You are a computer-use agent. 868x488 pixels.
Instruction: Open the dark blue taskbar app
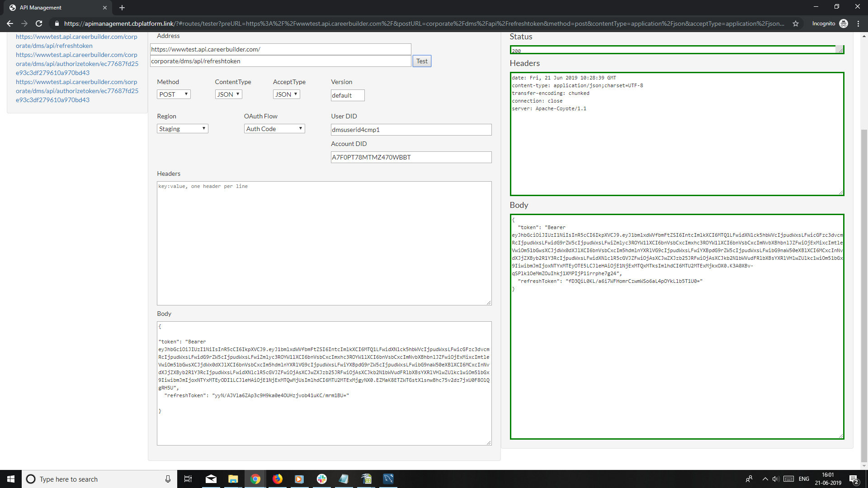click(x=388, y=479)
